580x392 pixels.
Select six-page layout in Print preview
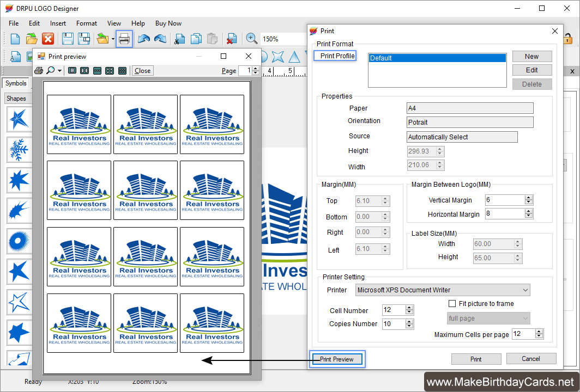pyautogui.click(x=123, y=70)
